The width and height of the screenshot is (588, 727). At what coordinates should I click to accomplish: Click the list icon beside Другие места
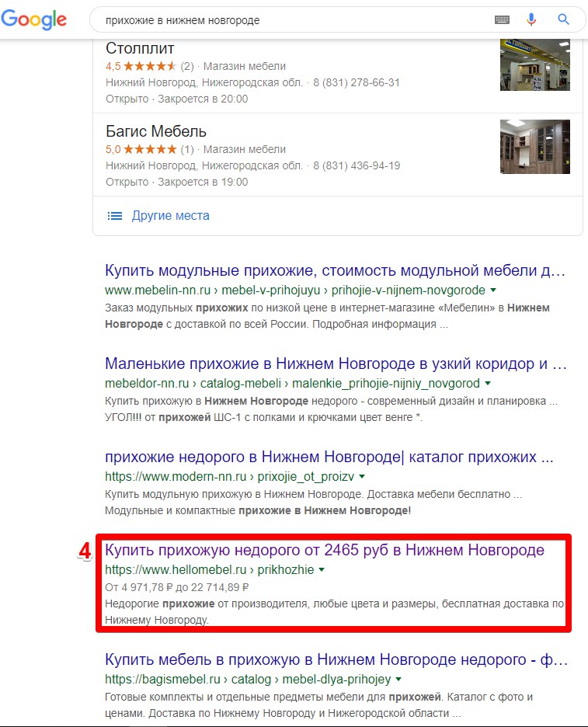115,216
